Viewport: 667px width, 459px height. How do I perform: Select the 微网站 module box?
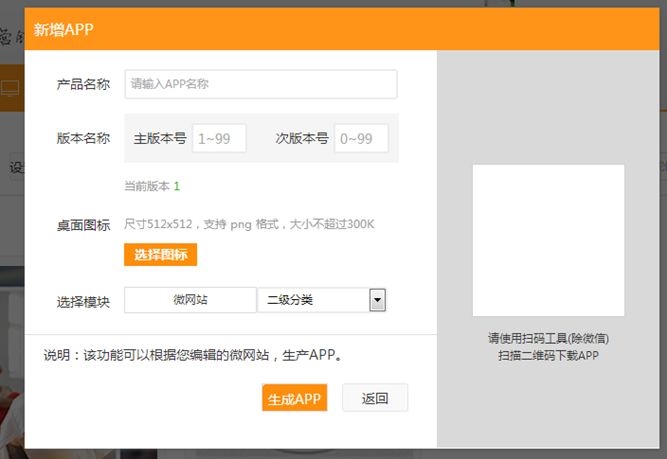pyautogui.click(x=190, y=300)
